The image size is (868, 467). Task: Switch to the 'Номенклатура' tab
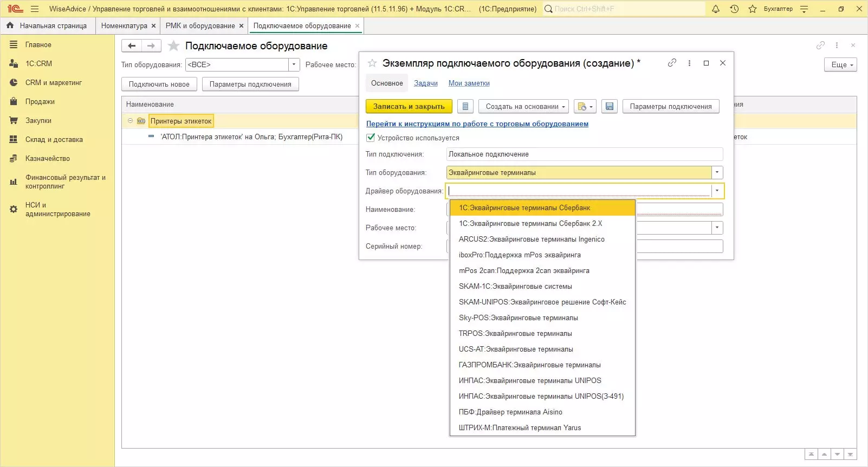click(124, 26)
